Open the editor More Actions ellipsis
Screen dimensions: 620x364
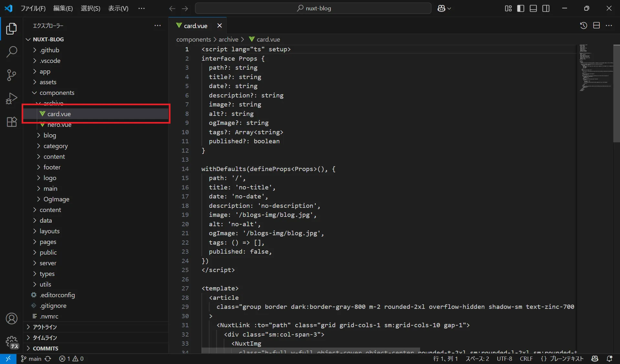point(609,25)
